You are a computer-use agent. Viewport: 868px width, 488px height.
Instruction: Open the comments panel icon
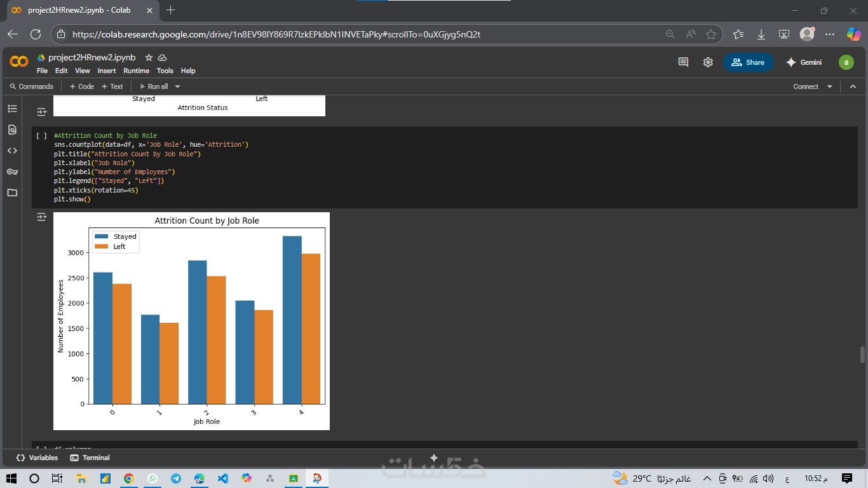pos(683,62)
